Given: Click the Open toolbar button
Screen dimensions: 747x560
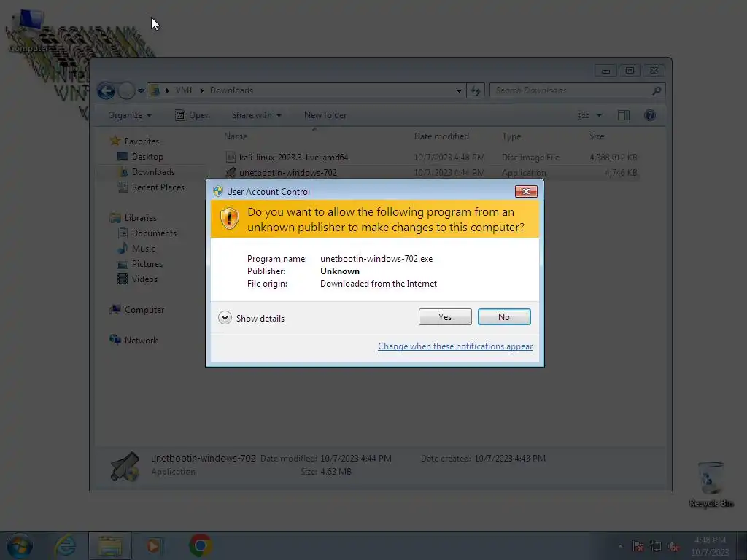Looking at the screenshot, I should coord(193,115).
